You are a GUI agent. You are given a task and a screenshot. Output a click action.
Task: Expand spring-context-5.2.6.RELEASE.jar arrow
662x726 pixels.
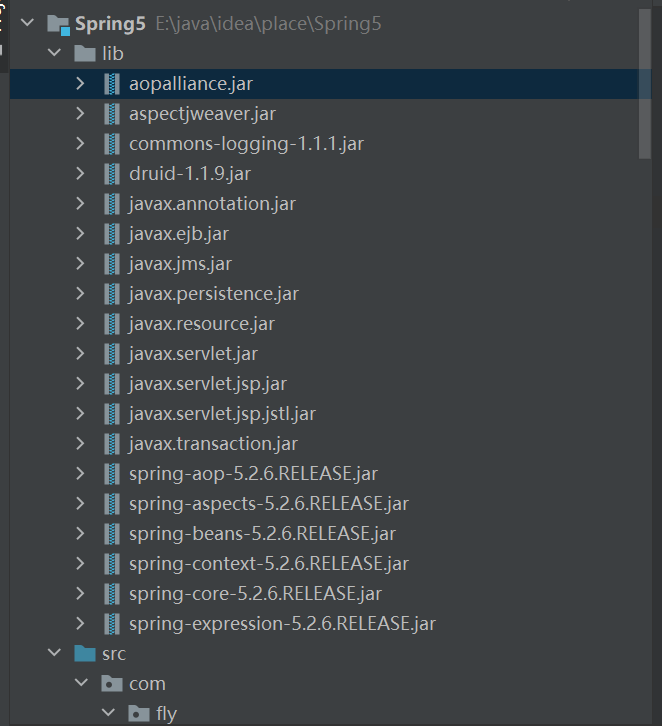click(80, 563)
